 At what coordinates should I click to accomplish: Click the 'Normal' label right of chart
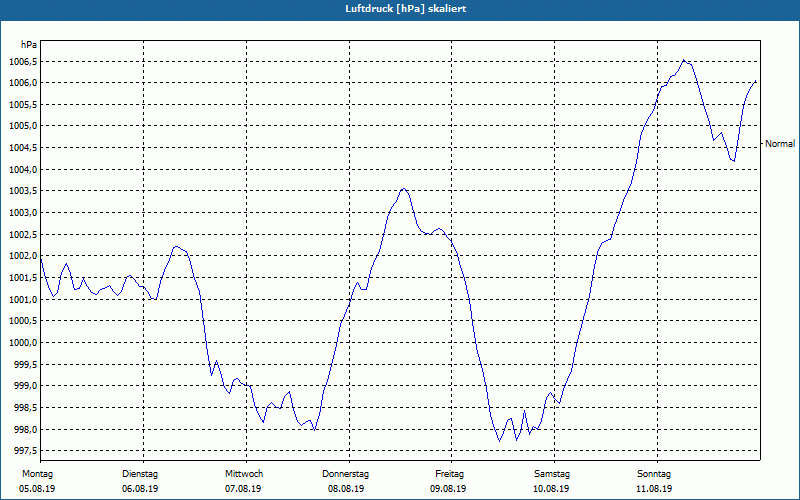tap(780, 144)
